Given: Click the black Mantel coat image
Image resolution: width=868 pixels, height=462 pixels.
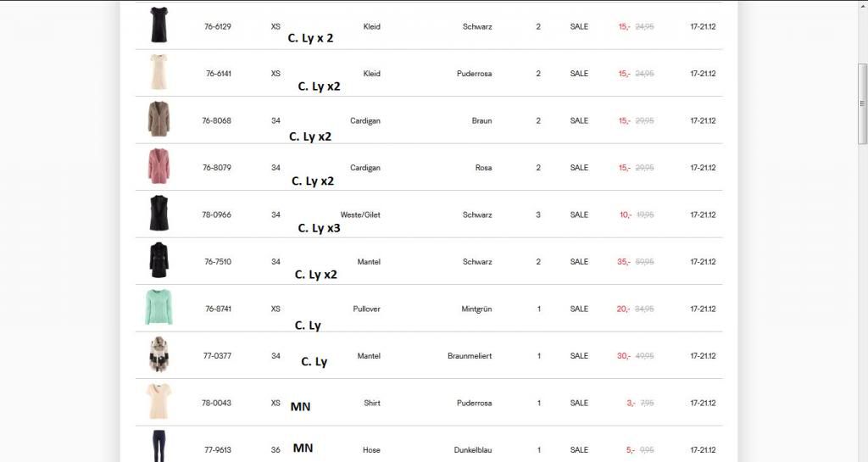Looking at the screenshot, I should point(159,260).
